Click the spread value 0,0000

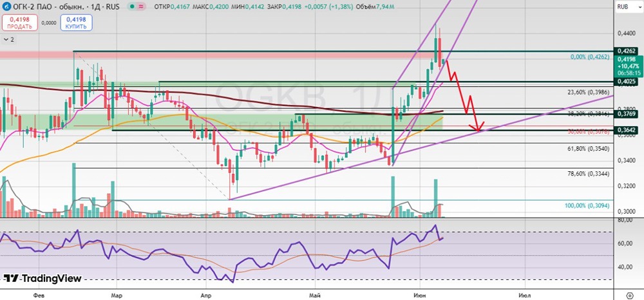49,23
